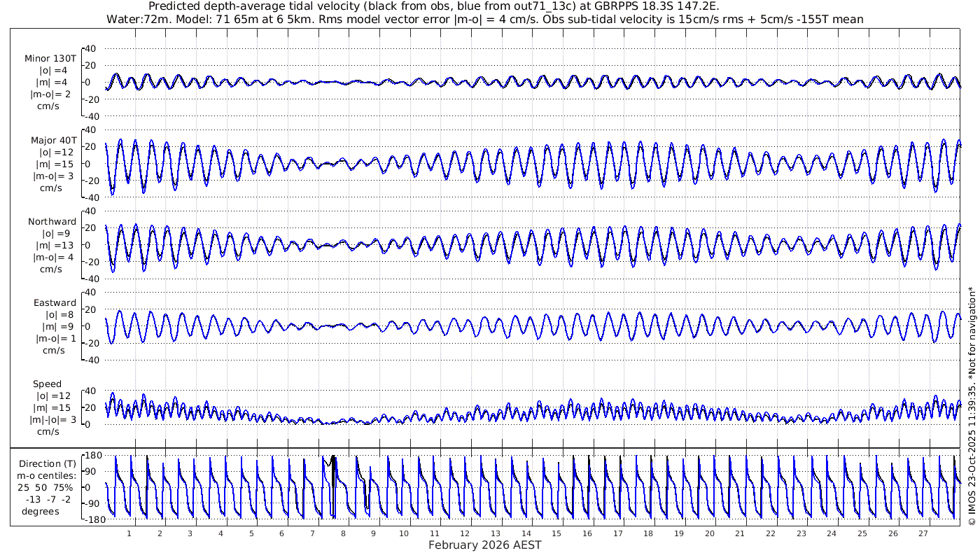Screen dimensions: 980x560
Task: Click the 'Speed' panel label
Action: [47, 384]
